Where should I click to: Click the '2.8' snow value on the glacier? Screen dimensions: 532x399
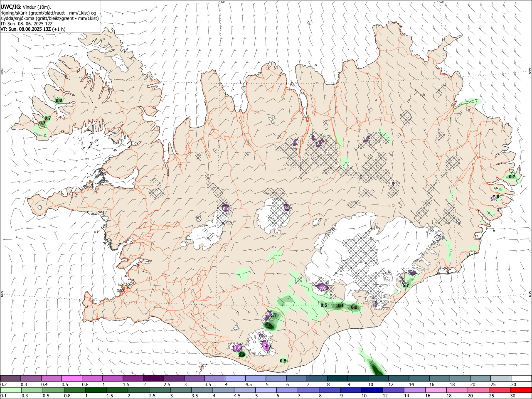268,346
